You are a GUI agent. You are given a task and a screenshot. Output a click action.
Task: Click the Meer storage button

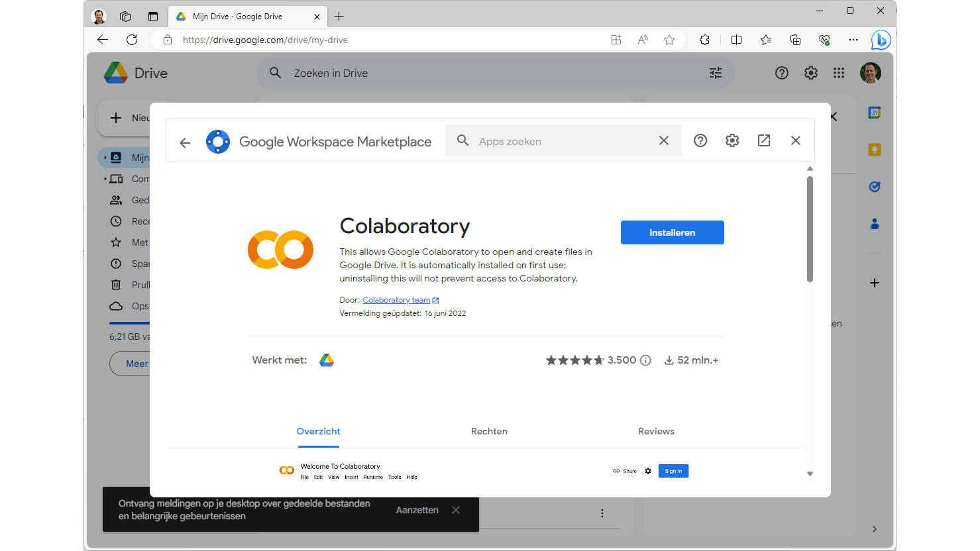(x=131, y=364)
